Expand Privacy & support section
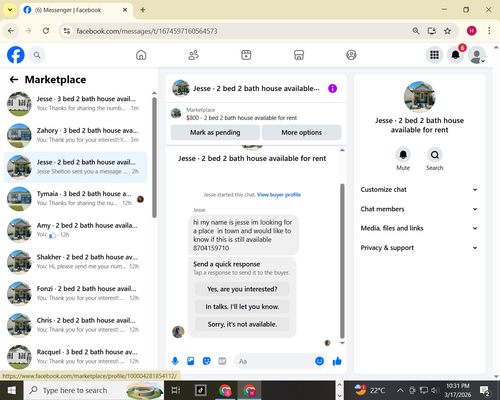Screen dimensions: 500x400 tap(419, 248)
